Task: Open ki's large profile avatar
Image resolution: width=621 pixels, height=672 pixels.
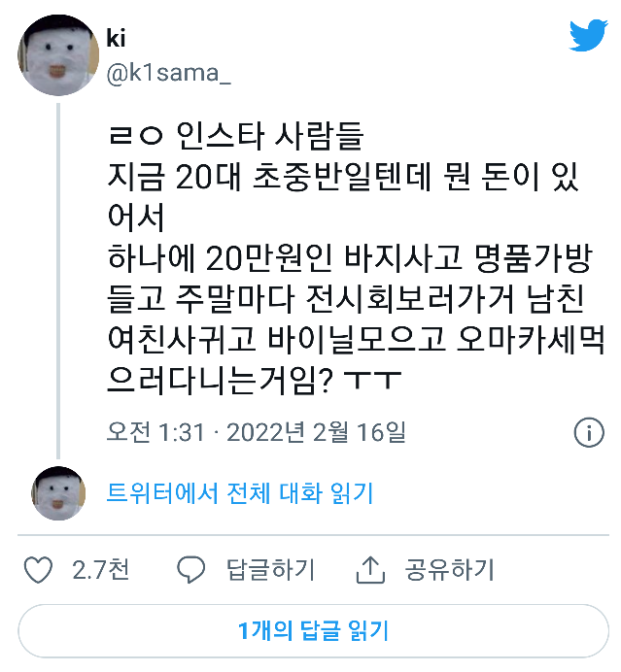Action: [x=58, y=55]
